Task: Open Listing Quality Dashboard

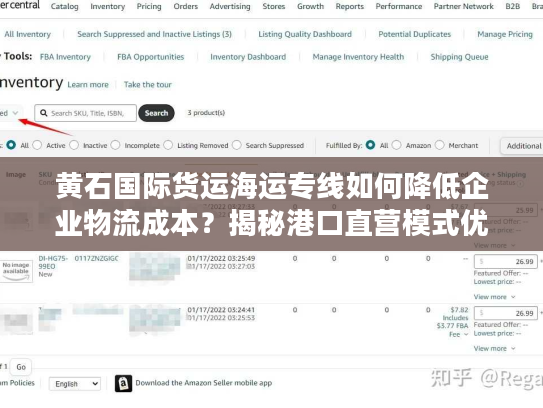Action: (305, 34)
